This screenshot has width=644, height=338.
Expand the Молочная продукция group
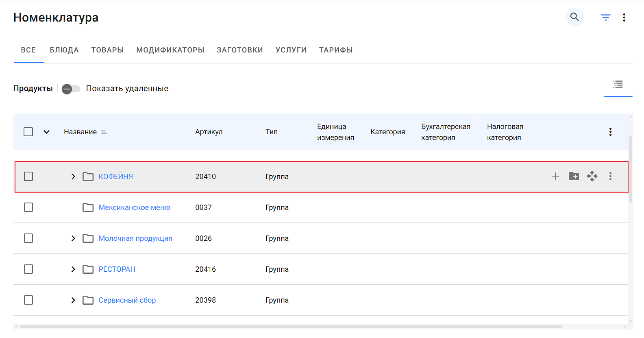[73, 238]
